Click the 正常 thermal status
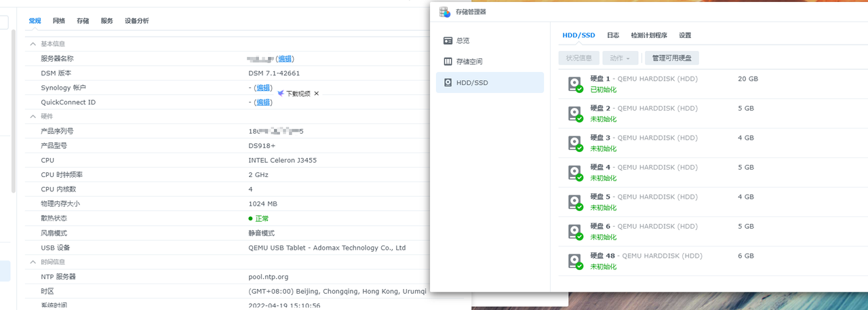 tap(261, 218)
